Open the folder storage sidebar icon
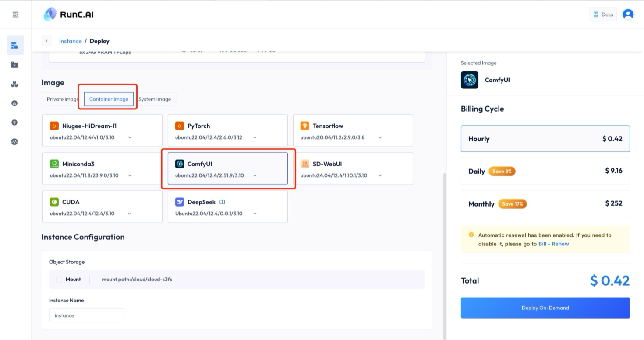This screenshot has height=340, width=644. (x=14, y=65)
